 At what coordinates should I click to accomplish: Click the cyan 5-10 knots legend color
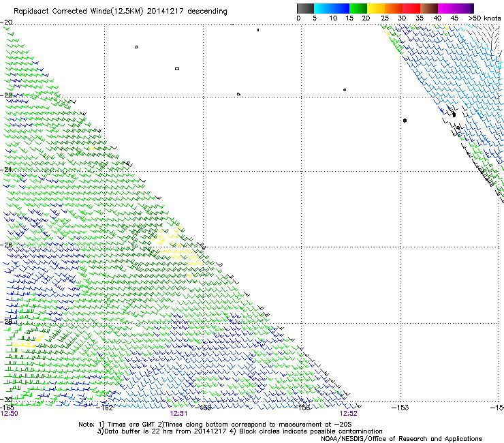pos(323,8)
